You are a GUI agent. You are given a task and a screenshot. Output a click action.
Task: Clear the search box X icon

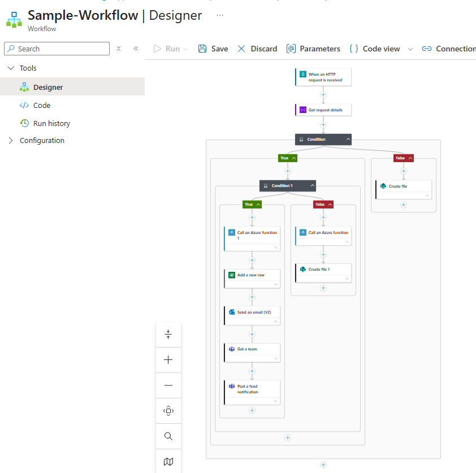point(119,49)
